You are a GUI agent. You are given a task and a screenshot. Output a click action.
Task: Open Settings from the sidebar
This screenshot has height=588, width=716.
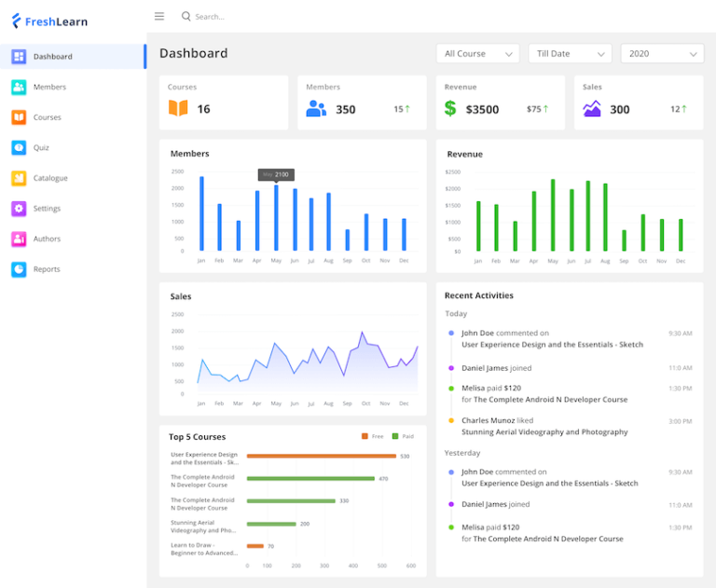pos(73,208)
